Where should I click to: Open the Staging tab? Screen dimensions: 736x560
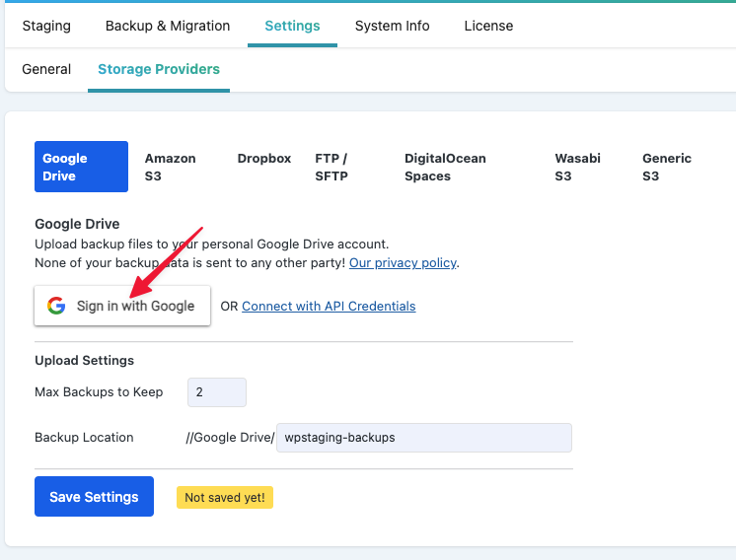coord(46,26)
